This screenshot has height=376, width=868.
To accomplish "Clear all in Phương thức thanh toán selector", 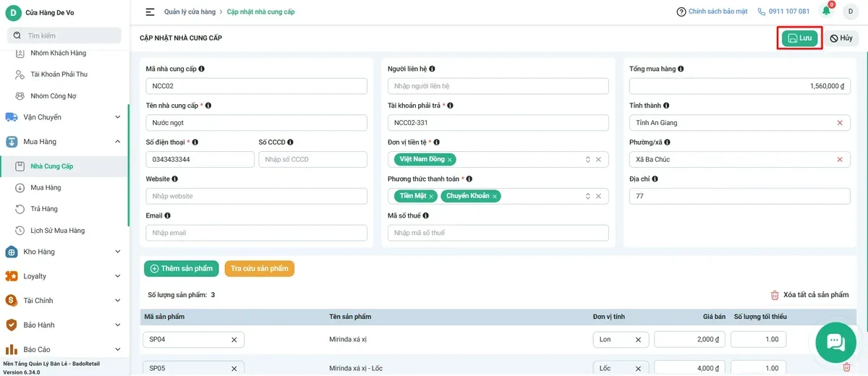I will pos(598,196).
